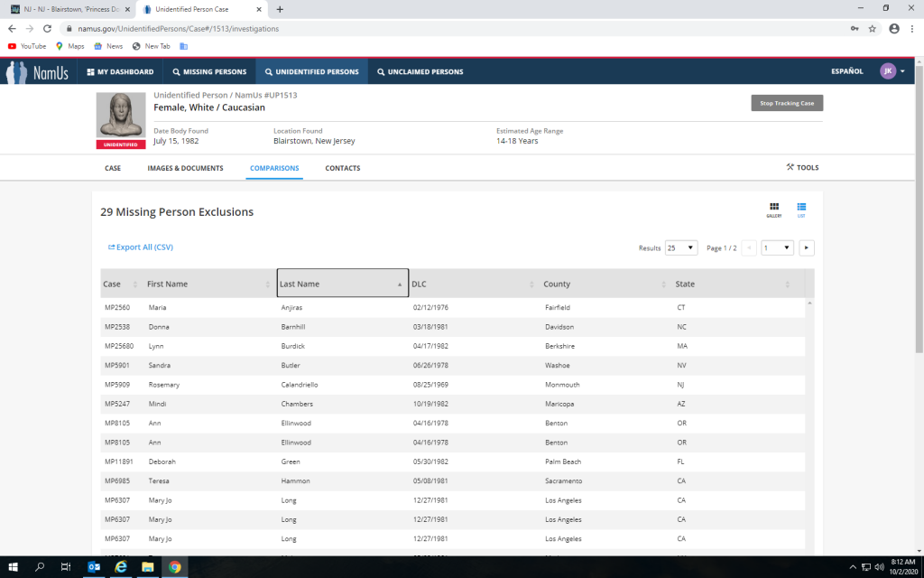Screen dimensions: 924x578
Task: Expand the page number dropdown
Action: click(777, 247)
